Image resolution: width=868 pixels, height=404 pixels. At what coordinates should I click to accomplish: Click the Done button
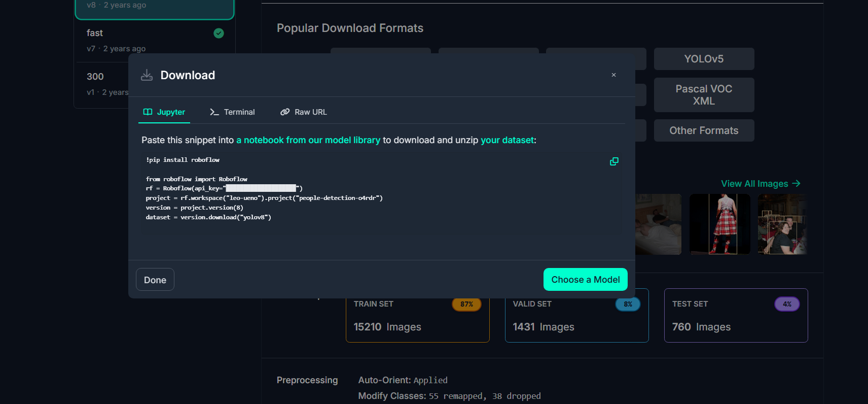(155, 280)
